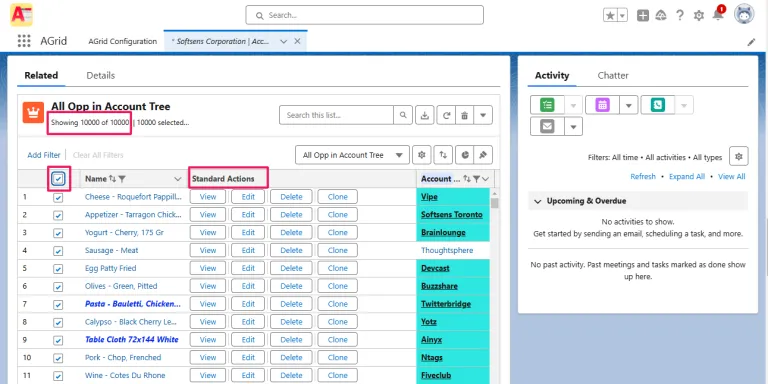
Task: Open the Account column menu chevron
Action: (x=485, y=179)
